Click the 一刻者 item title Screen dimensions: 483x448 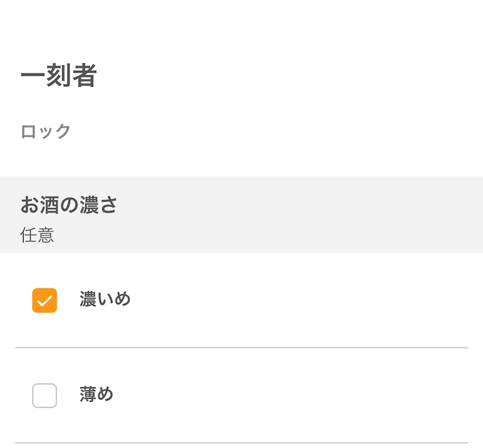click(59, 75)
